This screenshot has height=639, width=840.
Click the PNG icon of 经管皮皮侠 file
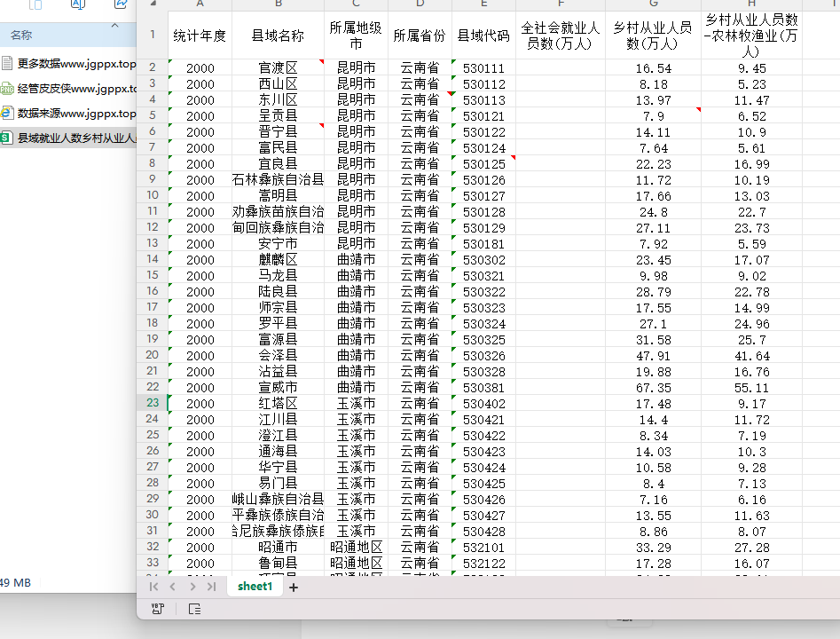point(7,89)
